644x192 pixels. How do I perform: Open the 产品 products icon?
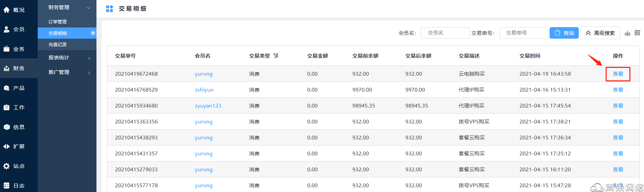point(6,88)
